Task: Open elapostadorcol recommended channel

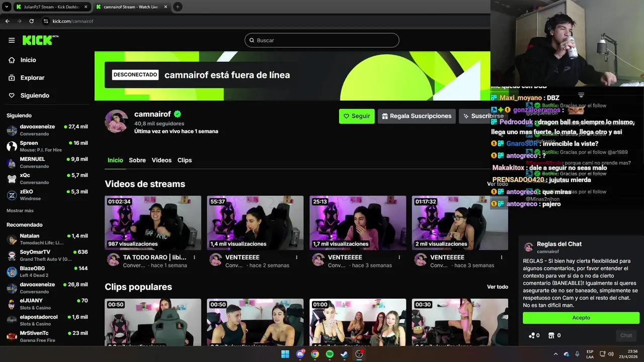Action: tap(47, 320)
